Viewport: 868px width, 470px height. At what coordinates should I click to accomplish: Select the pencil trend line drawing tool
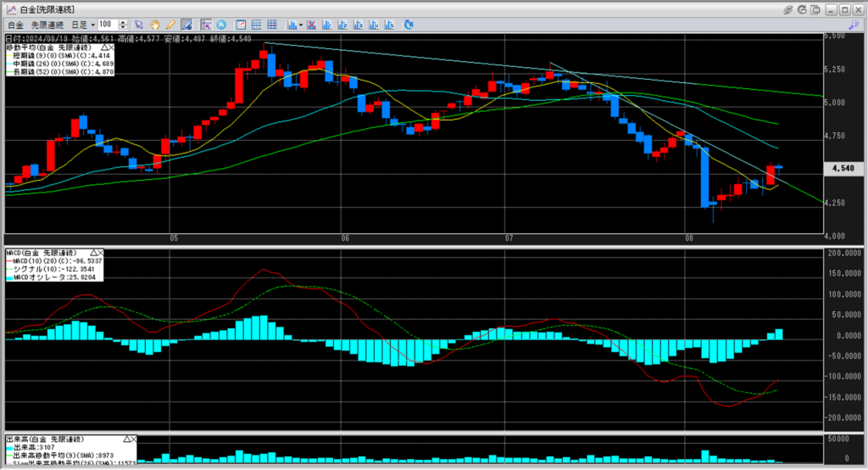point(170,25)
